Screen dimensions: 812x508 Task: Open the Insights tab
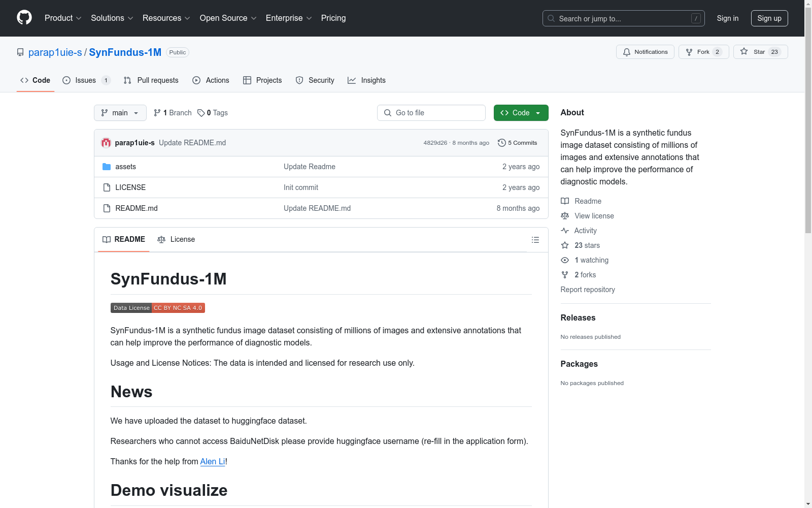pos(366,80)
